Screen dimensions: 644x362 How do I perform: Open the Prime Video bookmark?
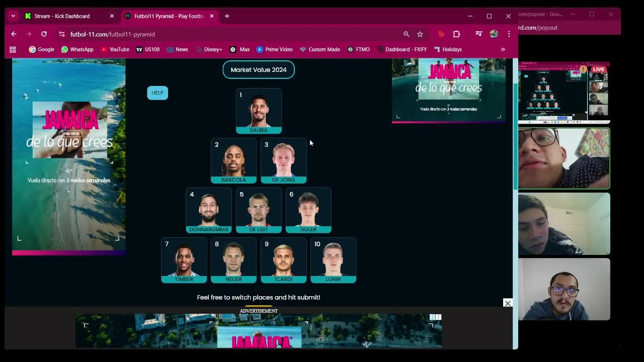[274, 49]
